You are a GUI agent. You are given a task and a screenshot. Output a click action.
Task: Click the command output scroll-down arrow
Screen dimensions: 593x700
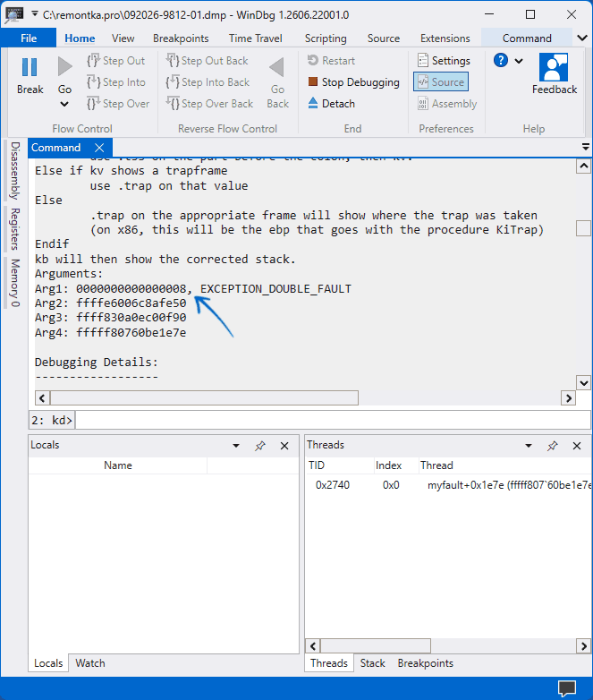click(584, 382)
